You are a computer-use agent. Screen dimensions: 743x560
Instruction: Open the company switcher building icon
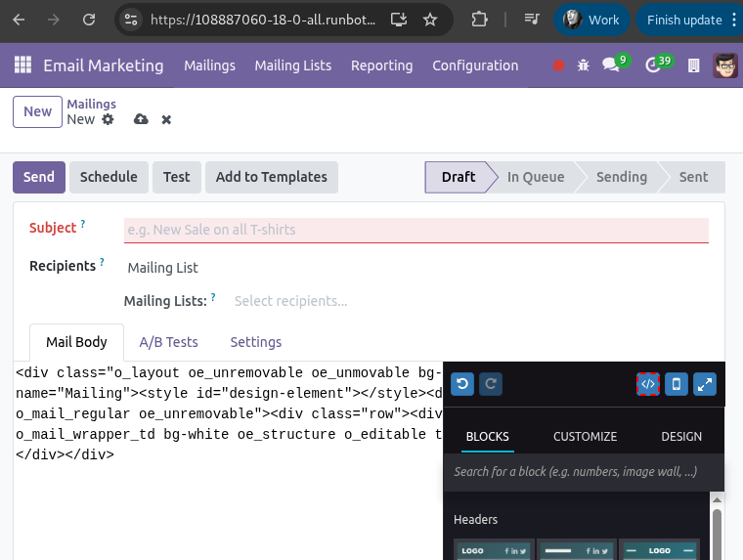693,65
